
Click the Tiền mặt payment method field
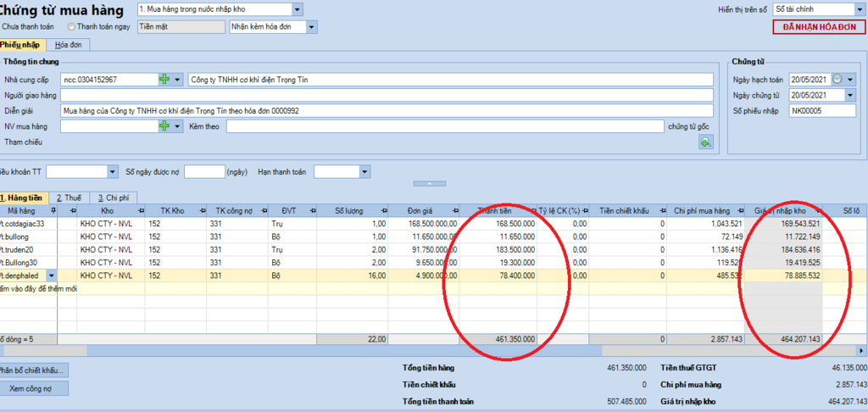[x=181, y=26]
